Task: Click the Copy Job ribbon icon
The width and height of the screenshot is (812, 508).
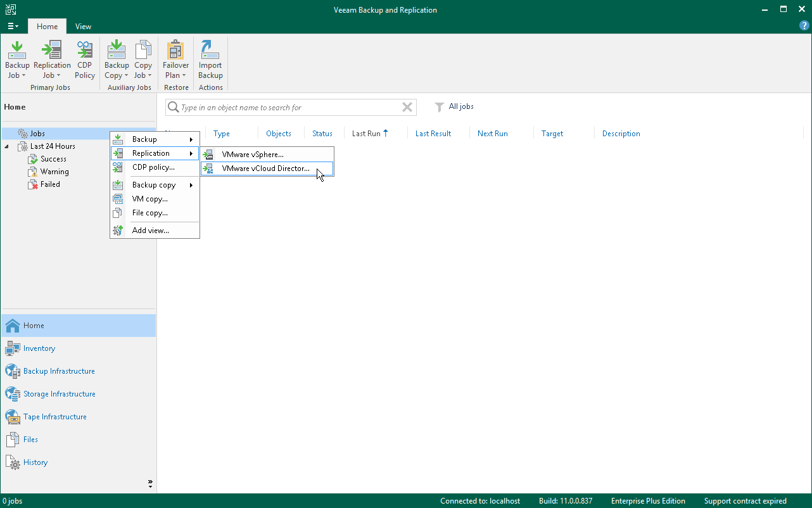Action: click(143, 61)
